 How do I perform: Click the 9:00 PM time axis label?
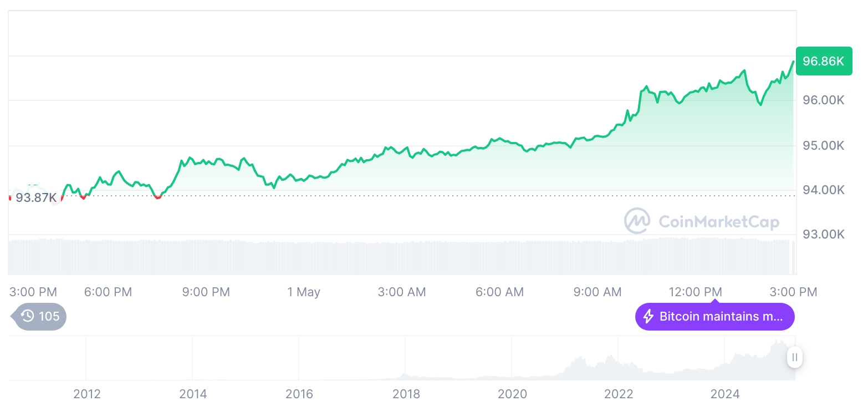[206, 292]
